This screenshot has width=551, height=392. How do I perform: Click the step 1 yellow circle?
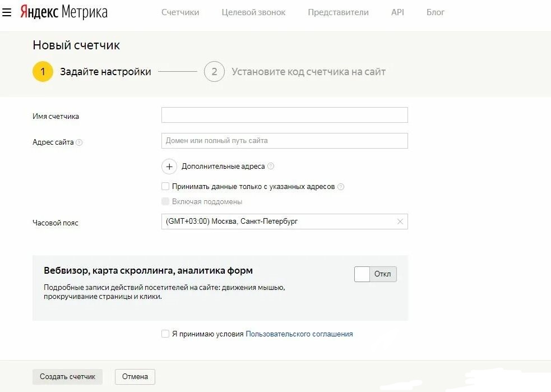pos(43,72)
